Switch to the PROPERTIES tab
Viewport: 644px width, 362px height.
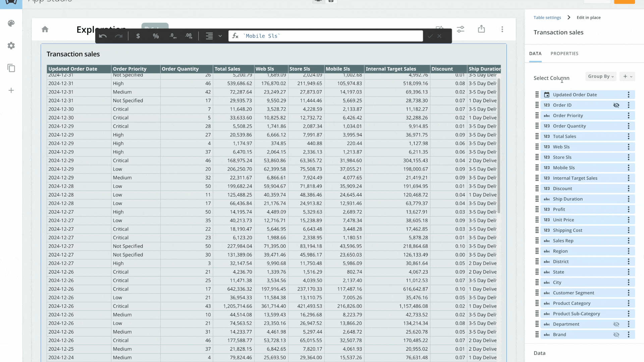[565, 54]
